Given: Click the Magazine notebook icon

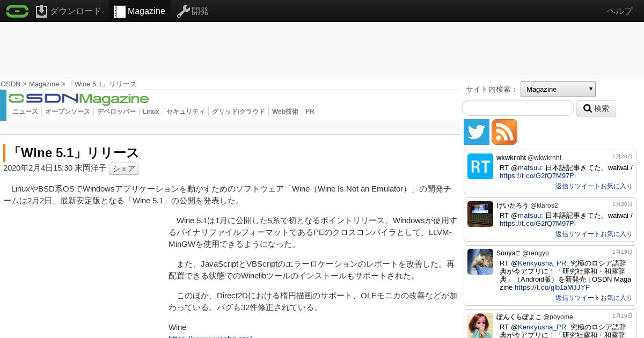Looking at the screenshot, I should click(120, 11).
